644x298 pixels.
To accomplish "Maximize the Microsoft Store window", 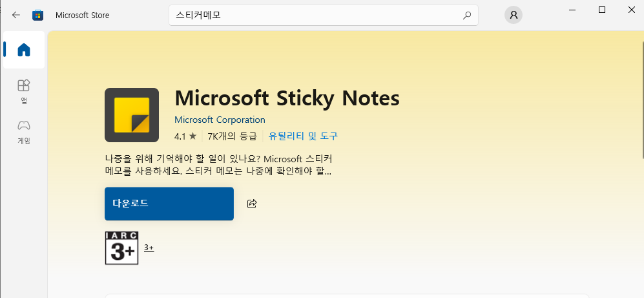I will tap(602, 10).
